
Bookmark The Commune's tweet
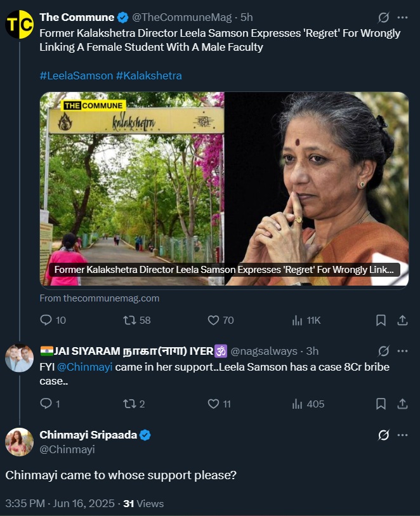pos(381,321)
